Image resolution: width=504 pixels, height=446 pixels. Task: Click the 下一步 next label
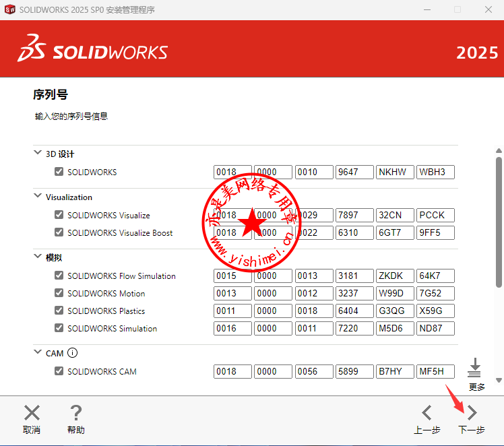click(472, 430)
